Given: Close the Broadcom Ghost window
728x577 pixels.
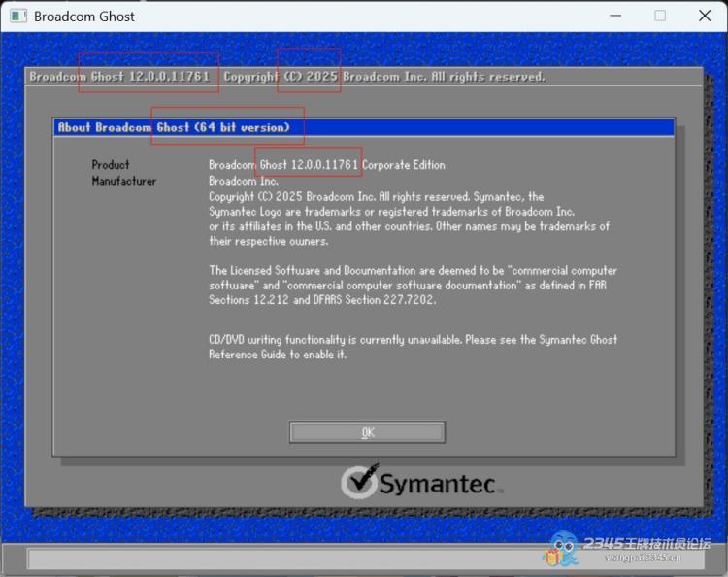Looking at the screenshot, I should click(x=705, y=16).
